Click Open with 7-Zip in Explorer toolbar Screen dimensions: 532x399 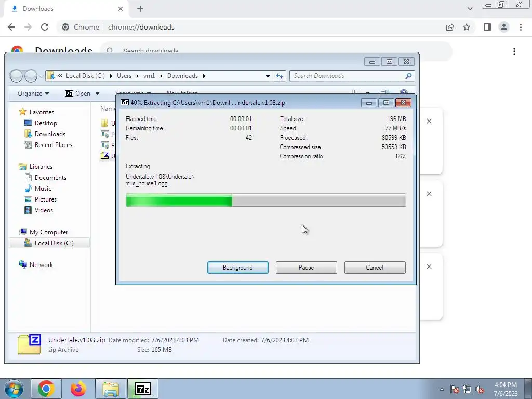pyautogui.click(x=78, y=94)
